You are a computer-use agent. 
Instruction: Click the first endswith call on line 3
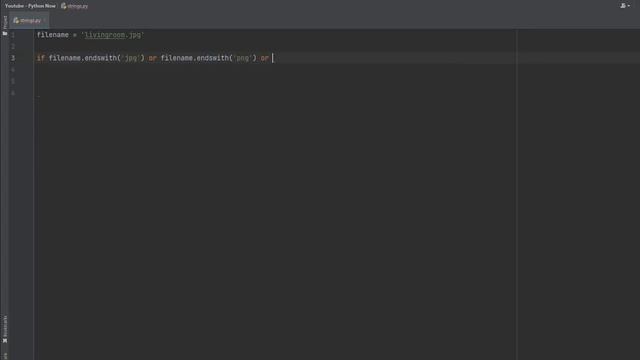point(100,58)
